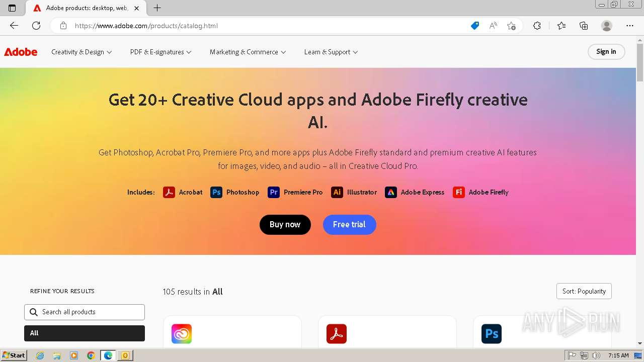Screen dimensions: 644x362
Task: Click the Sign in button
Action: tap(606, 52)
